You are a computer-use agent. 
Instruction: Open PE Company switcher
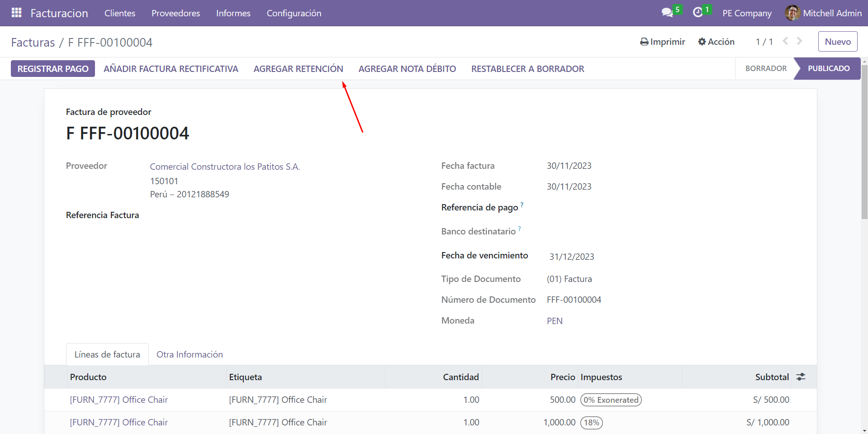pos(747,13)
